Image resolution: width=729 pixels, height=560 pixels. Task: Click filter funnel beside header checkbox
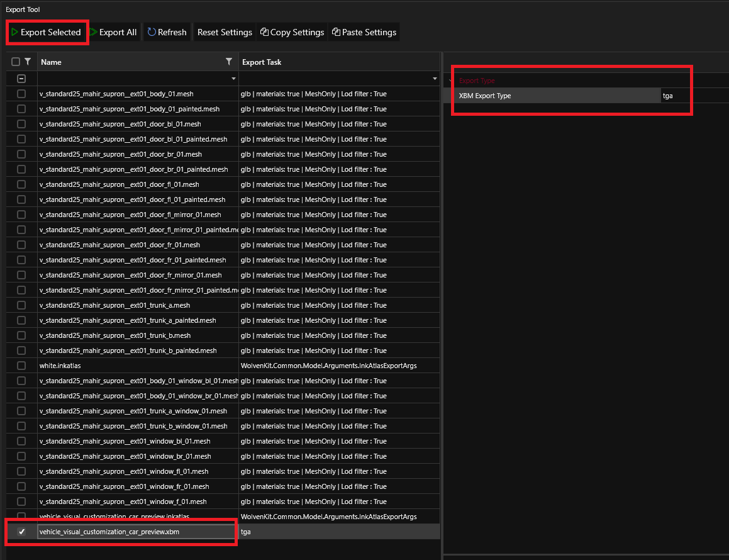coord(28,62)
